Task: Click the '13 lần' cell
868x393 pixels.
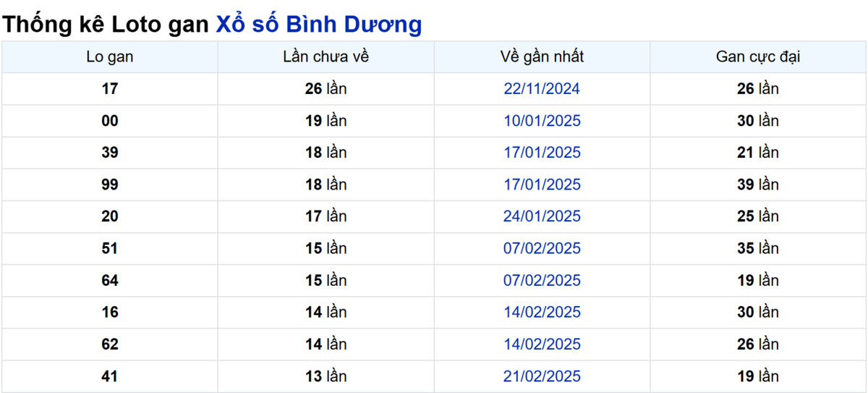Action: pos(326,376)
